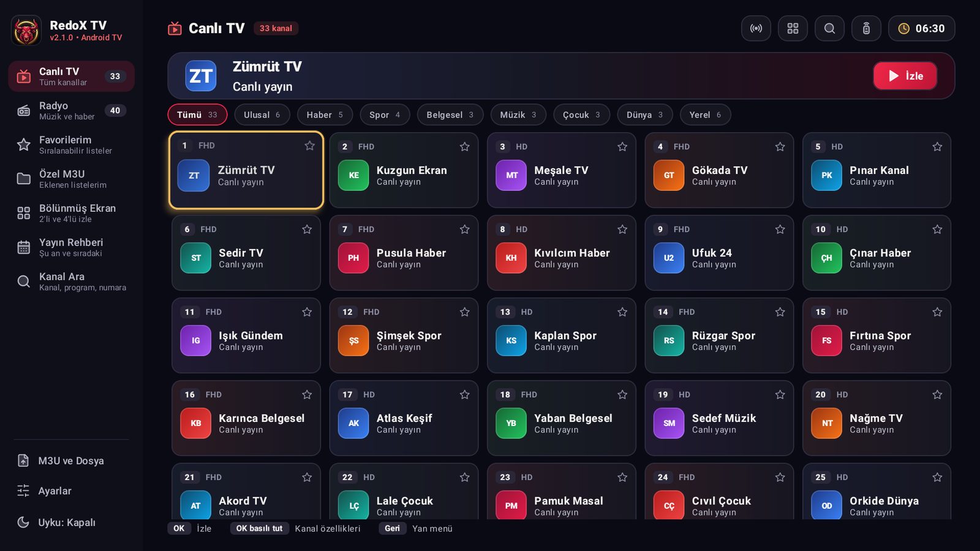Select the Müzik filter chip
This screenshot has width=980, height=551.
point(518,114)
